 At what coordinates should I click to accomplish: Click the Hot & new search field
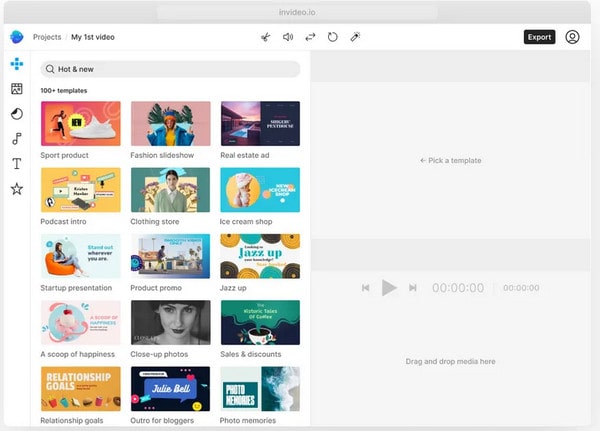click(x=170, y=69)
